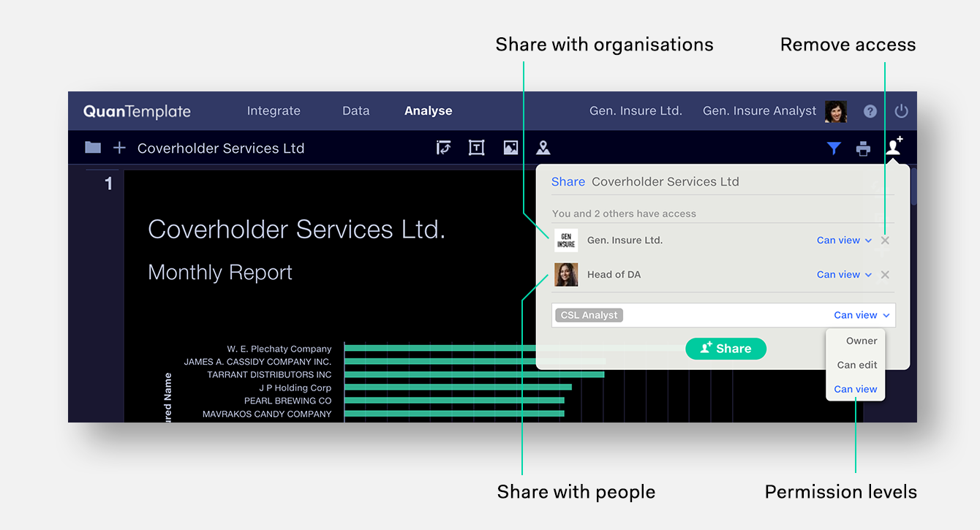Open the Data section in the navigation
This screenshot has width=980, height=530.
coord(356,111)
